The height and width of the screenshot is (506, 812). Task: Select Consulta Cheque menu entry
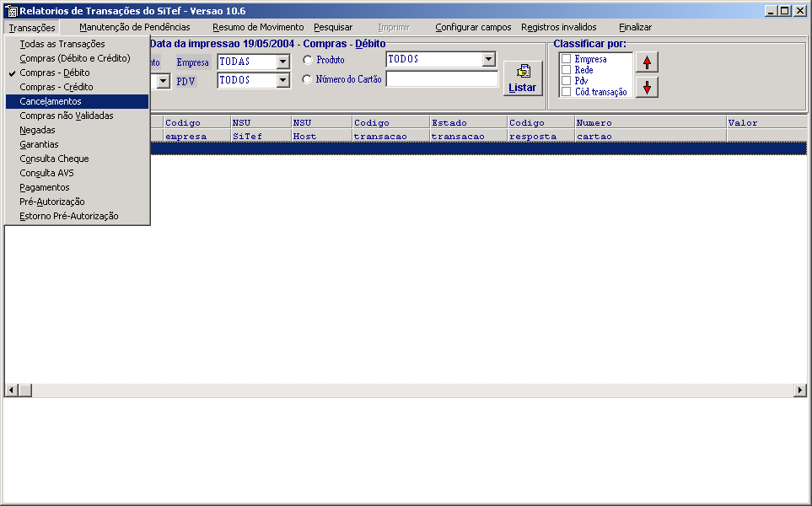(x=78, y=159)
